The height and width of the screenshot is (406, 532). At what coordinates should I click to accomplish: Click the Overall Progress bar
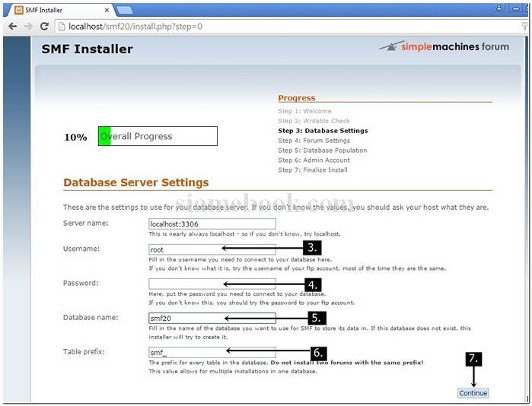tap(158, 136)
